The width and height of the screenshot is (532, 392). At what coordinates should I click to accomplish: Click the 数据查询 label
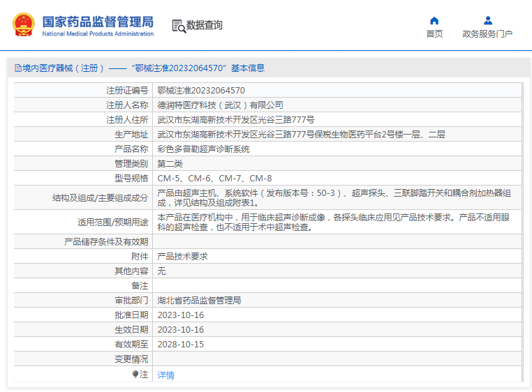tap(205, 25)
